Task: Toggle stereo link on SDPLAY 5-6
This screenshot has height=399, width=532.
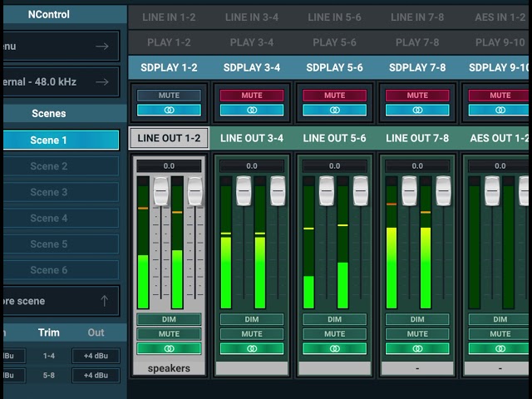Action: [x=334, y=110]
